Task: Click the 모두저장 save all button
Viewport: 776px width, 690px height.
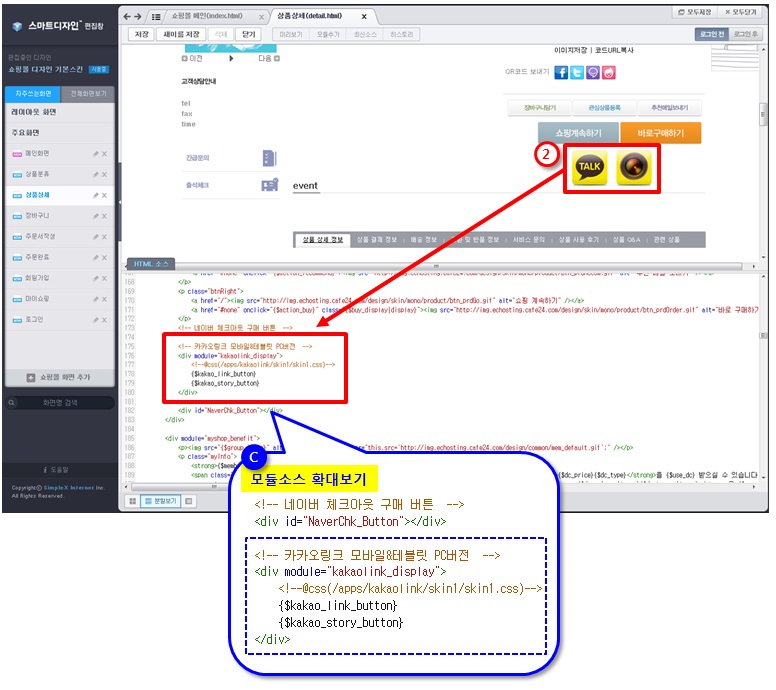Action: tap(694, 12)
